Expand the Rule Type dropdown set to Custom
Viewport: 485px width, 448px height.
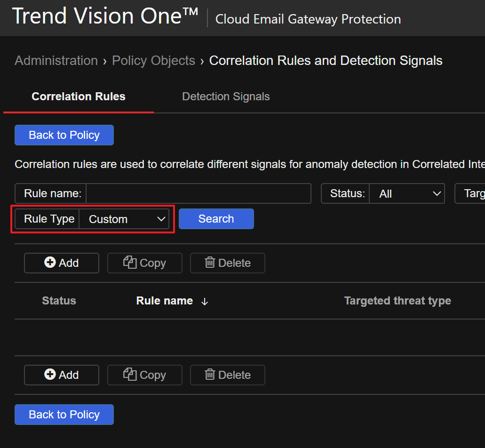pyautogui.click(x=124, y=219)
